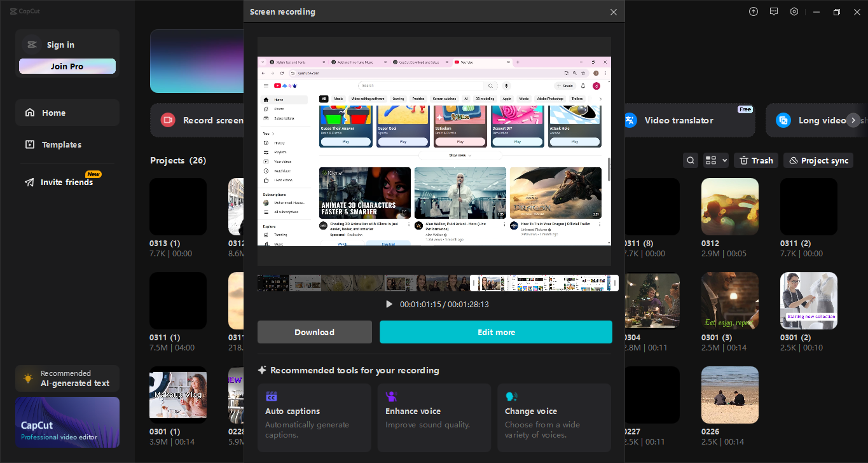The height and width of the screenshot is (463, 868).
Task: Open the Enhance voice tool
Action: 434,417
